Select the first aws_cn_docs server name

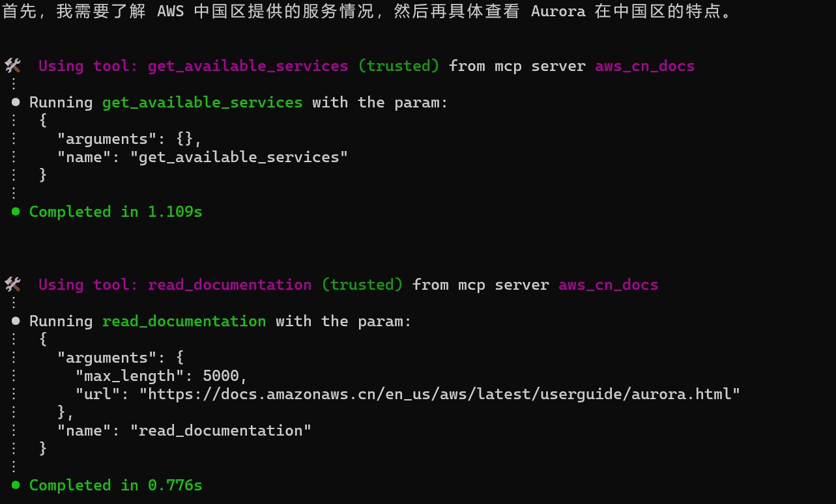click(645, 66)
